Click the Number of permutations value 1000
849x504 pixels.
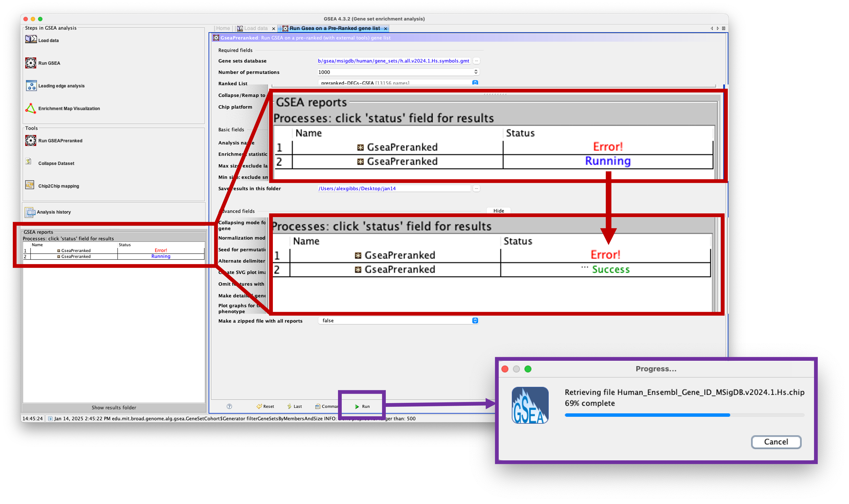pyautogui.click(x=324, y=72)
